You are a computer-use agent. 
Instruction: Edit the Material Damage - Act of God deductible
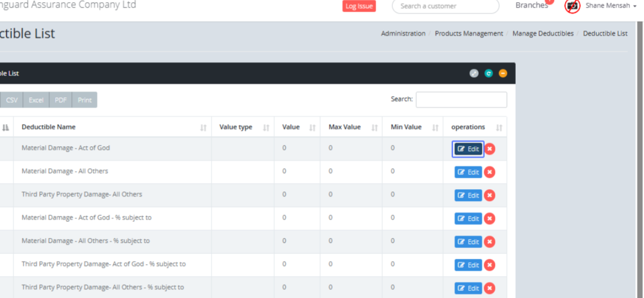pyautogui.click(x=468, y=149)
